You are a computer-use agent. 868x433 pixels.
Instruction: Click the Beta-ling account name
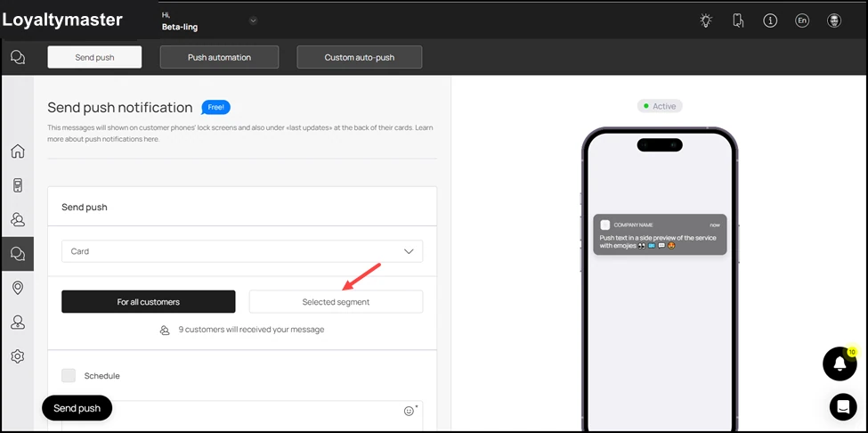pos(180,27)
